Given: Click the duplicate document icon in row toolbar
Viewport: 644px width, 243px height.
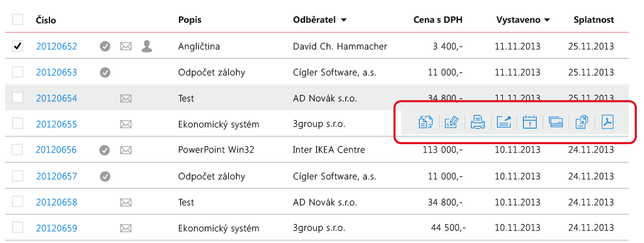Looking at the screenshot, I should point(582,122).
